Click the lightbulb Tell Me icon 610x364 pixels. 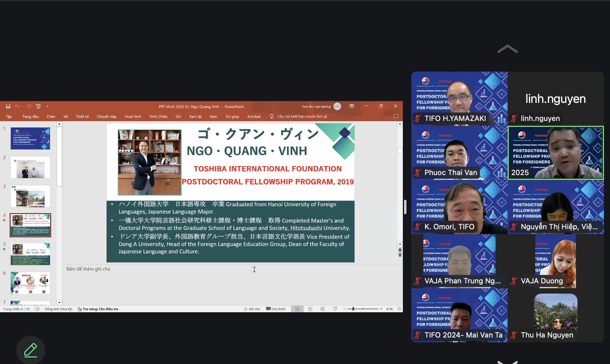click(272, 116)
